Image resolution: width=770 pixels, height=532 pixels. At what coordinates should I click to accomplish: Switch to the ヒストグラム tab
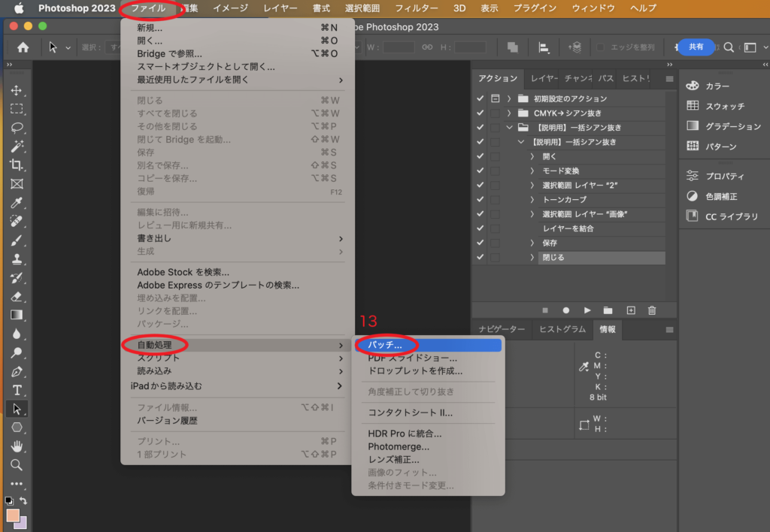(562, 329)
